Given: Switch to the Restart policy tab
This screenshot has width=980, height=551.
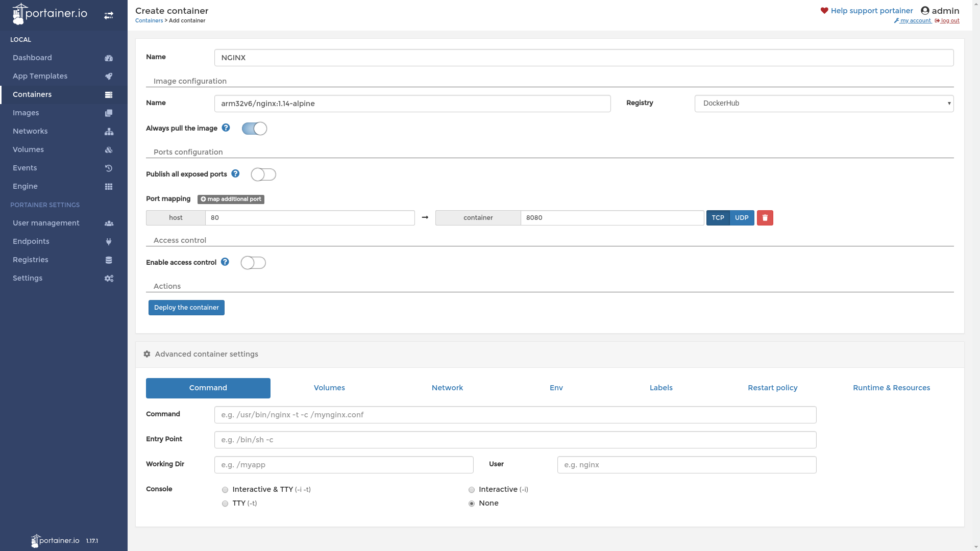Looking at the screenshot, I should coord(773,388).
